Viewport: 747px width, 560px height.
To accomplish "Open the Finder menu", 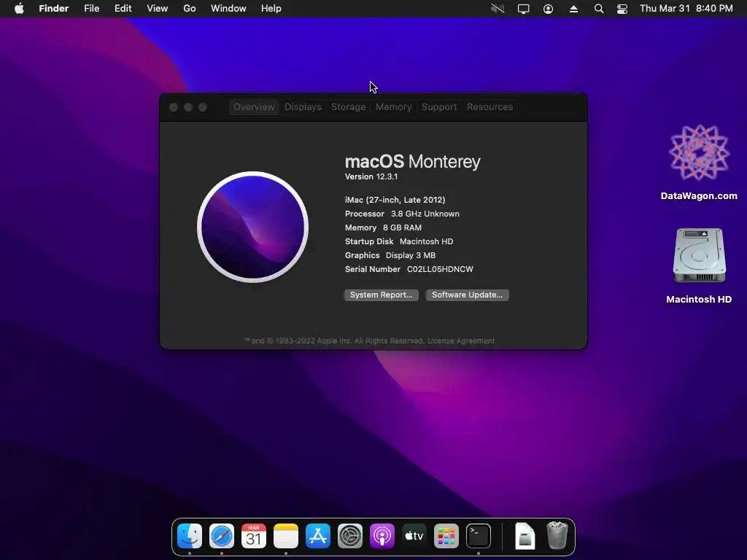I will click(54, 9).
